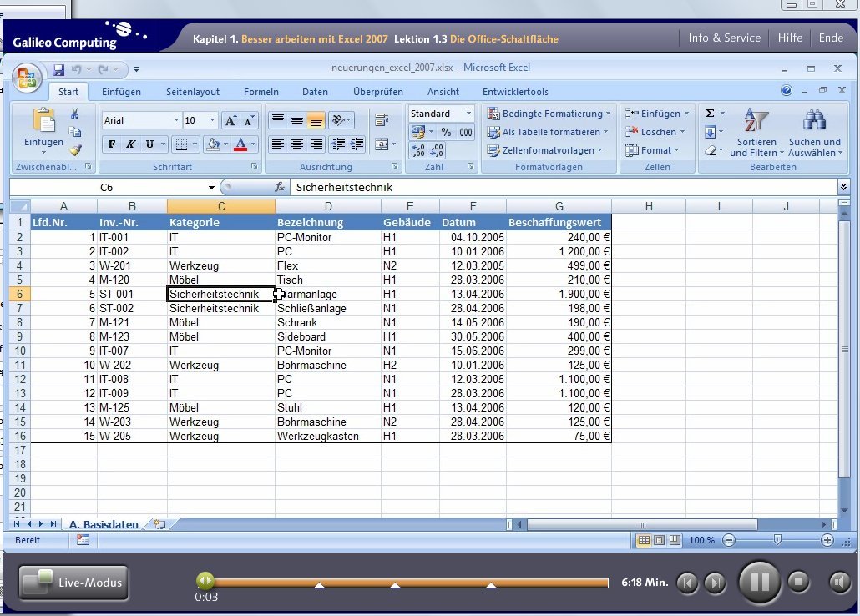Activate the Format Painter brush
The image size is (860, 616).
click(x=75, y=149)
